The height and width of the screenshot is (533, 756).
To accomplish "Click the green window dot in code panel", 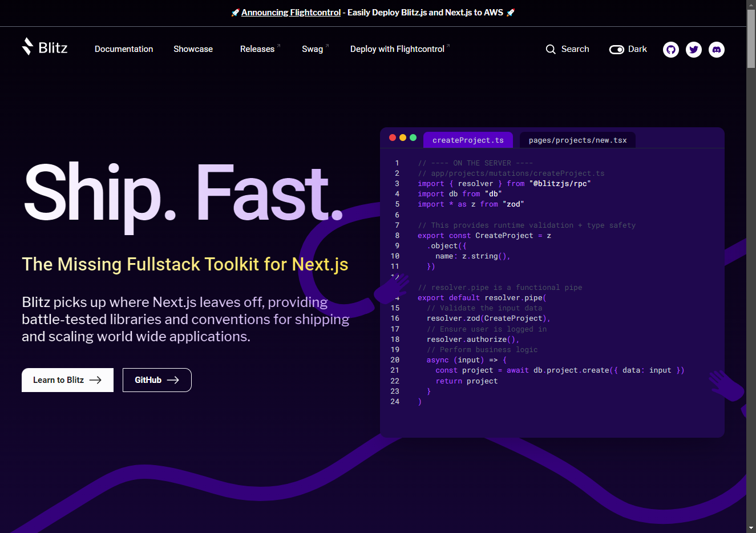I will 413,138.
